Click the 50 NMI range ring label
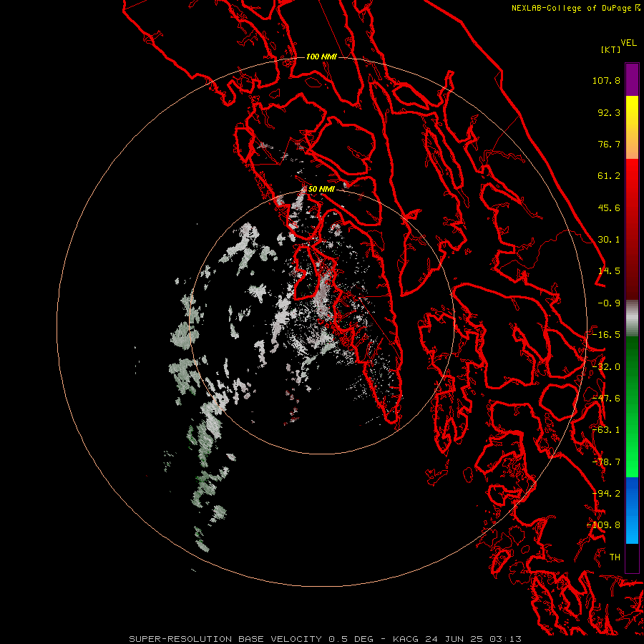Viewport: 644px width, 644px height. (x=321, y=190)
